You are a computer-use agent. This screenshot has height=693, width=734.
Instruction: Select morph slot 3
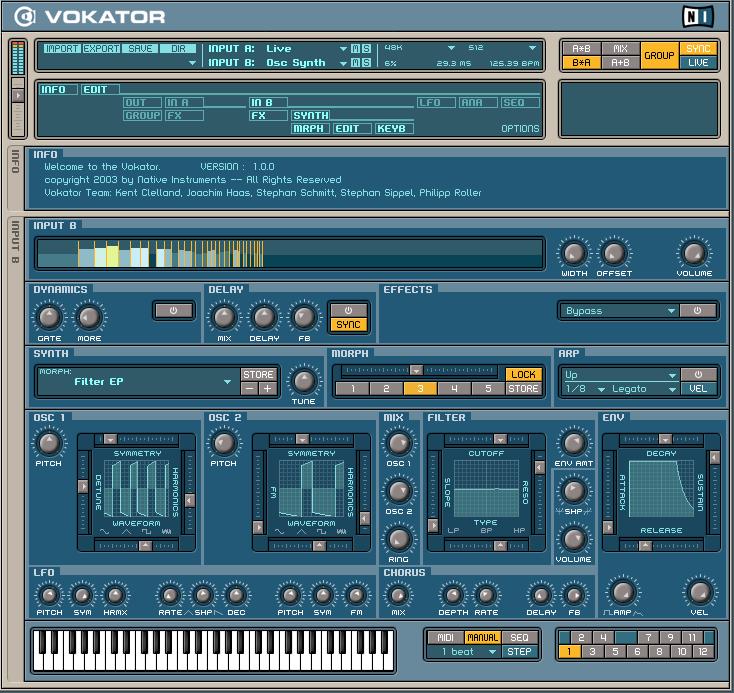[x=420, y=389]
